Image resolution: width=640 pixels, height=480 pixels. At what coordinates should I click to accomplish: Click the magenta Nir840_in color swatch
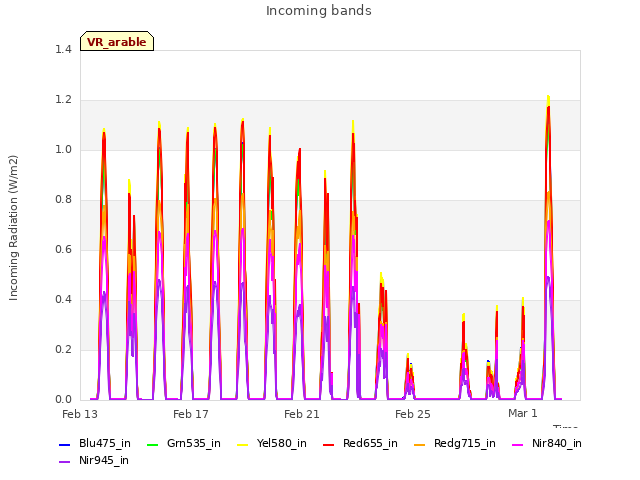point(518,444)
